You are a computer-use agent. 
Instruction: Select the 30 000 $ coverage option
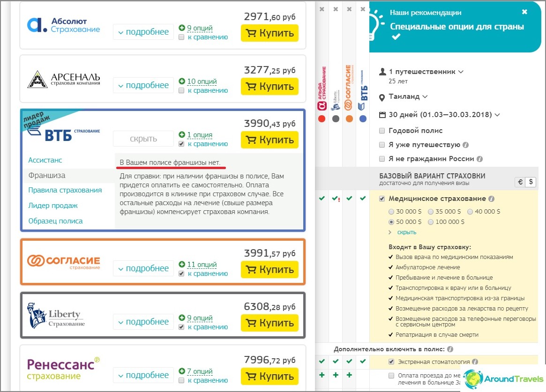tap(391, 212)
